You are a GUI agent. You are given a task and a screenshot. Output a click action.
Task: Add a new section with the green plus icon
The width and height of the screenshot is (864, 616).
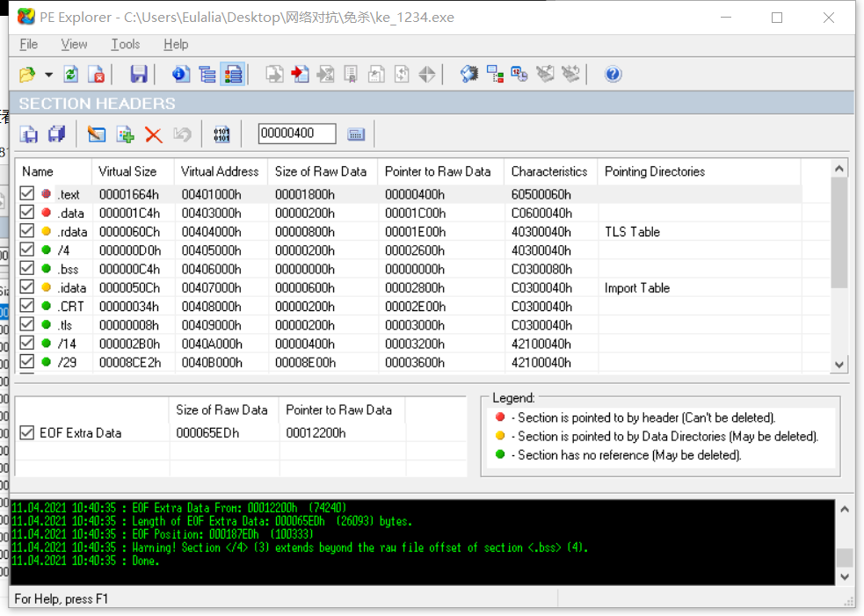pyautogui.click(x=126, y=134)
